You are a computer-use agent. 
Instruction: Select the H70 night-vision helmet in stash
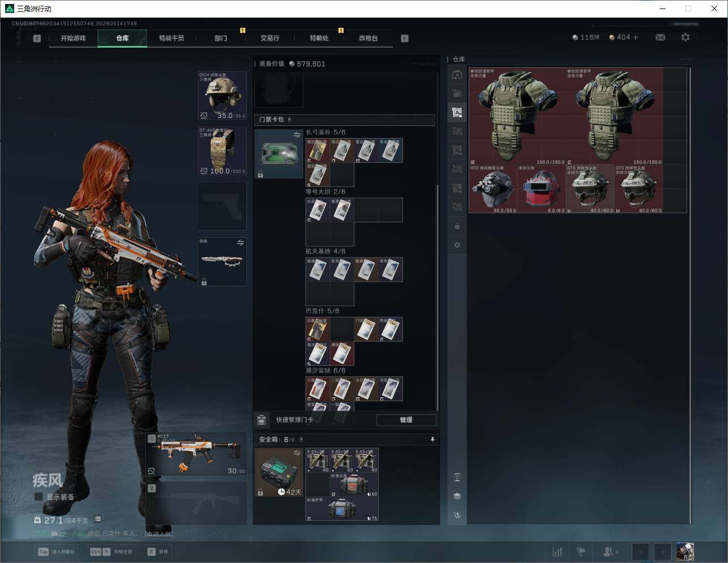(493, 189)
